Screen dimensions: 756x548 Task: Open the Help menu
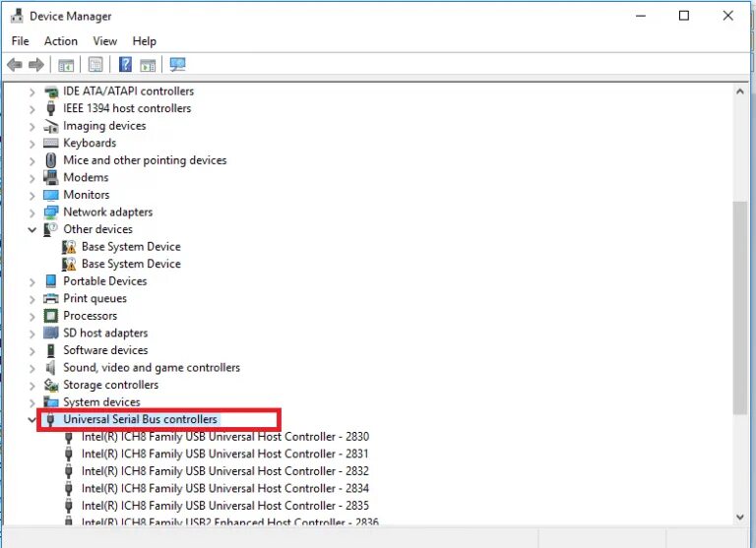click(144, 41)
